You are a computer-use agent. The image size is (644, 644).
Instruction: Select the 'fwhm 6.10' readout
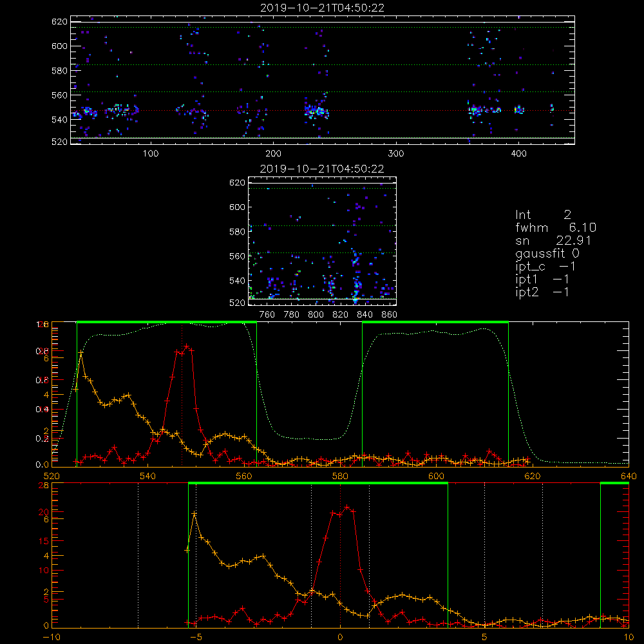point(556,228)
